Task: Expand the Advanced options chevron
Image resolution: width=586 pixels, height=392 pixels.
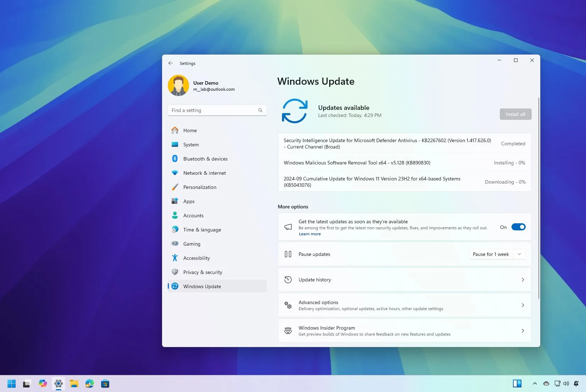Action: point(523,305)
